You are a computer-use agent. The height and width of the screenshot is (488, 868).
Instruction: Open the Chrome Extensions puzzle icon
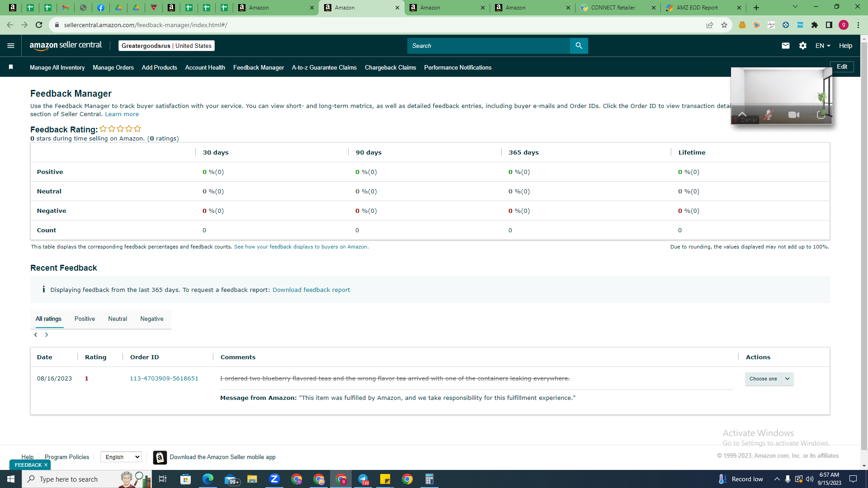pyautogui.click(x=815, y=25)
